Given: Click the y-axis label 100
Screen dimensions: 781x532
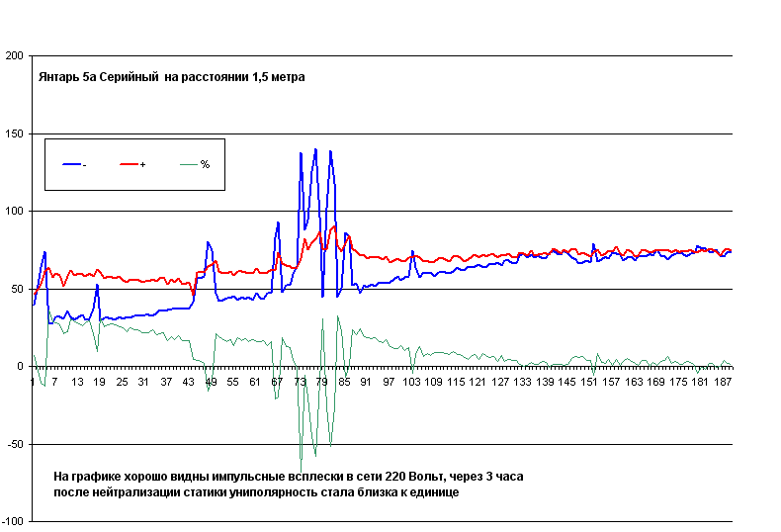Looking at the screenshot, I should point(14,212).
